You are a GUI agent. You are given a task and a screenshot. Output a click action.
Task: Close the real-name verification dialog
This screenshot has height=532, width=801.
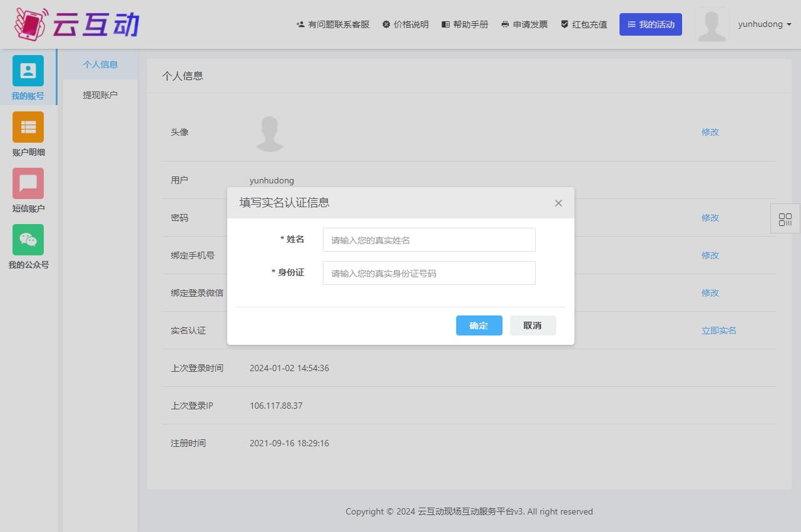(558, 203)
